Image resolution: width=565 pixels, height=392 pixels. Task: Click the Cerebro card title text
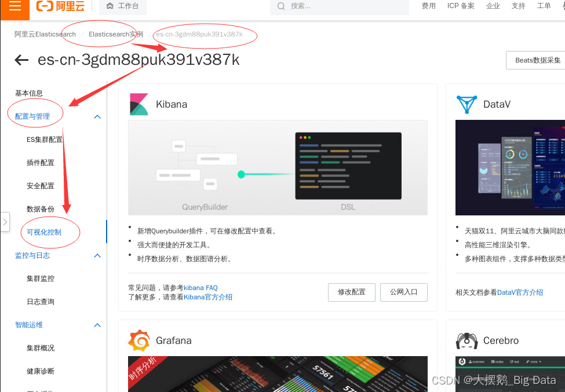(x=501, y=340)
